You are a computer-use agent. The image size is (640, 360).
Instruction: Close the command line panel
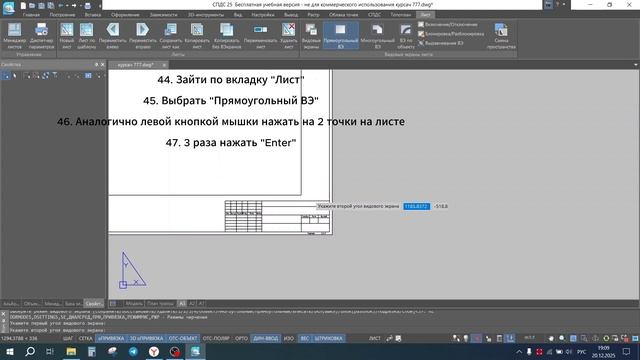point(3,314)
